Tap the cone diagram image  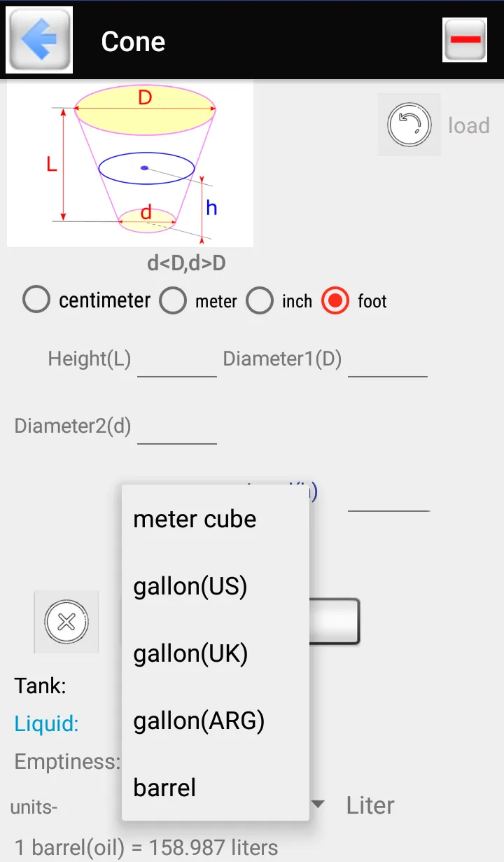click(x=130, y=165)
